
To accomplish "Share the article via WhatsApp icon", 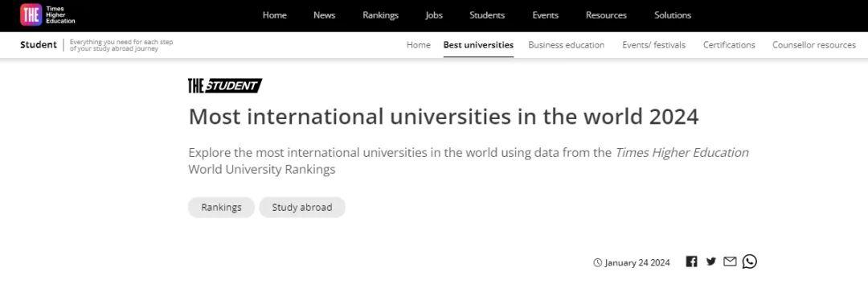I will coord(750,262).
